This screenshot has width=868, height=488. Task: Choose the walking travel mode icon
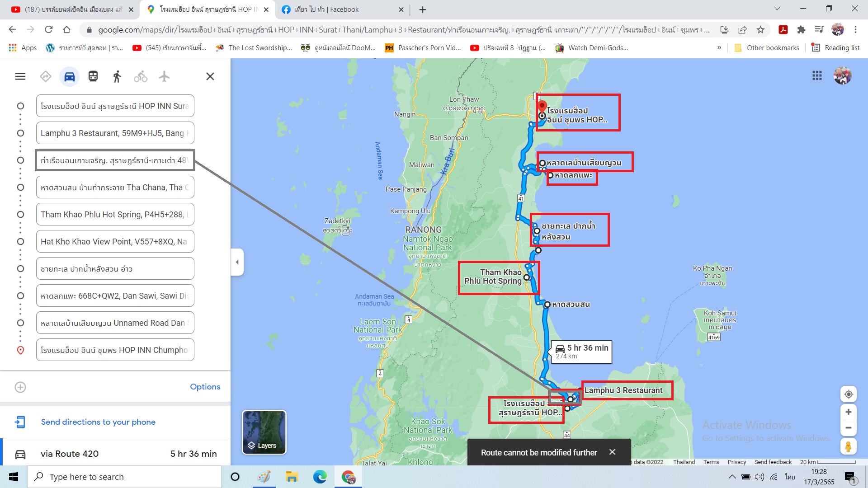[x=117, y=76]
